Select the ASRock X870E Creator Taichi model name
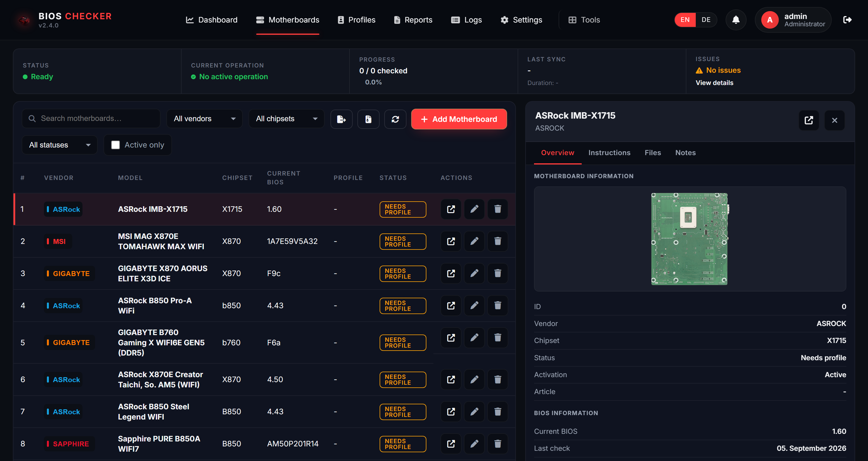Screen dimensions: 868x461 [x=160, y=379]
